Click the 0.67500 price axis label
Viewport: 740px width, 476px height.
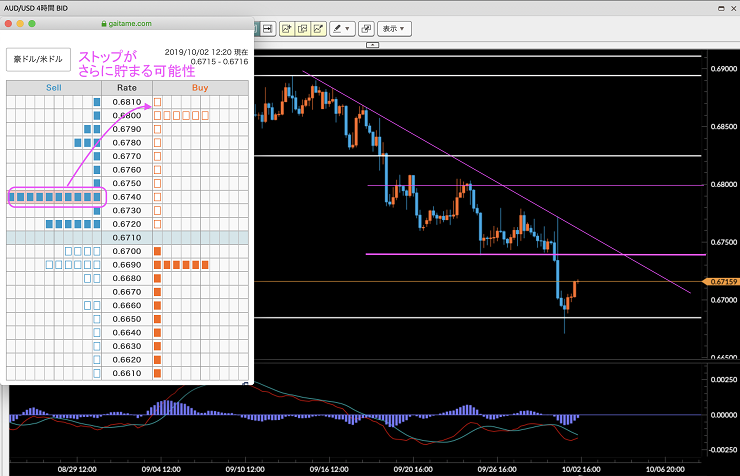723,242
